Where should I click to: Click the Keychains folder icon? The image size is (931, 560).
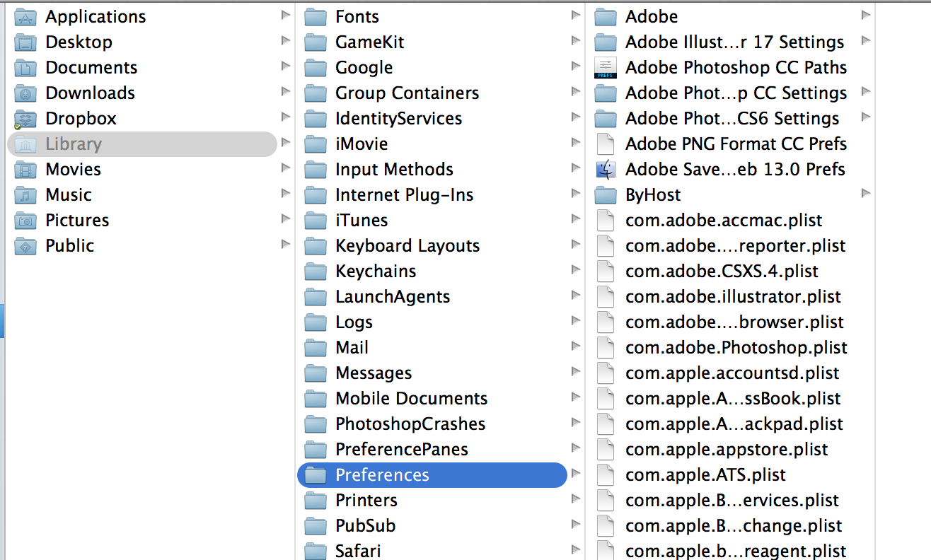click(x=316, y=272)
